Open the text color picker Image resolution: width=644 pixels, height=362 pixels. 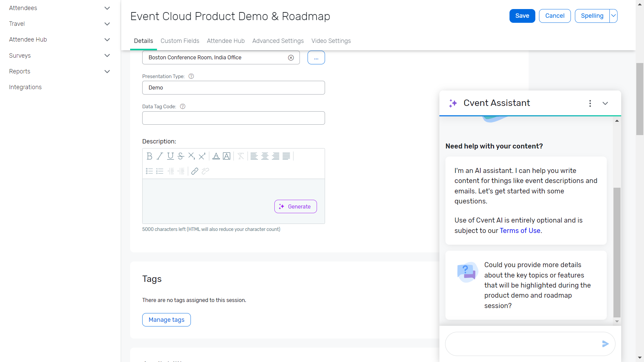click(216, 156)
